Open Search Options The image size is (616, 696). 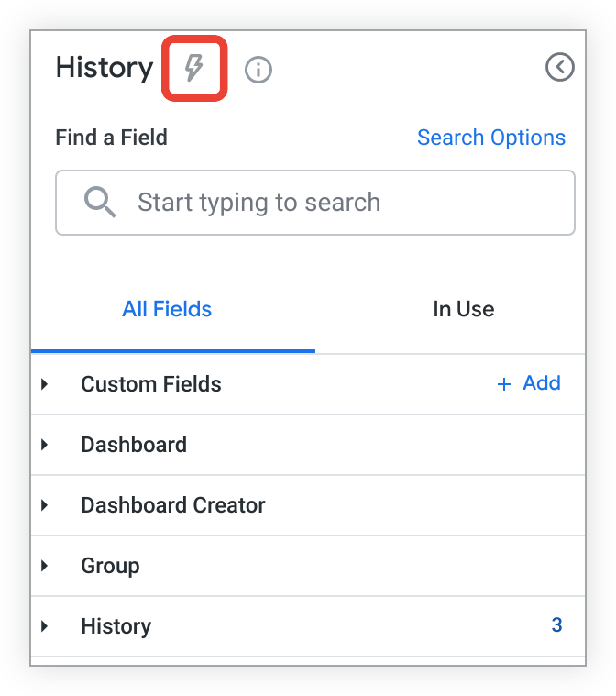point(490,138)
